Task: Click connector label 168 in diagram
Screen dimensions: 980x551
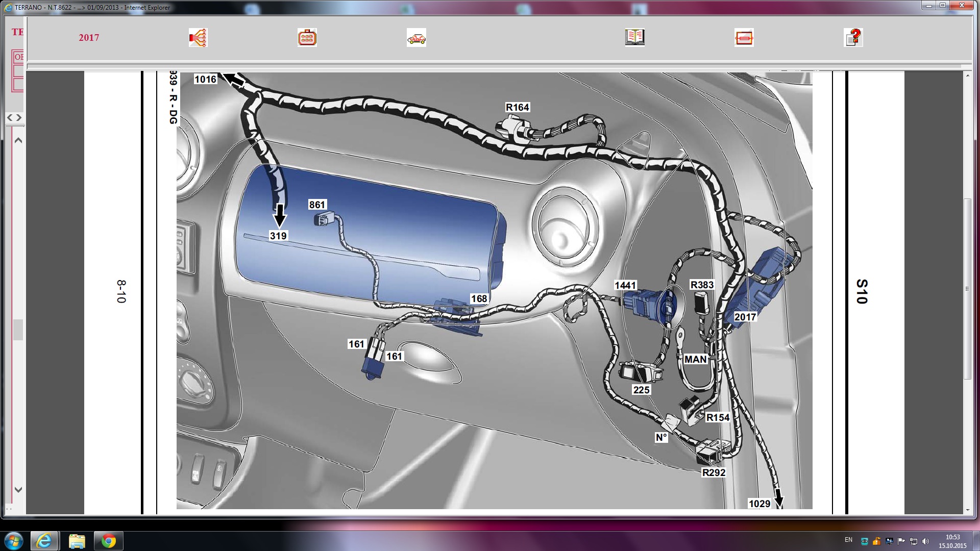Action: (x=479, y=298)
